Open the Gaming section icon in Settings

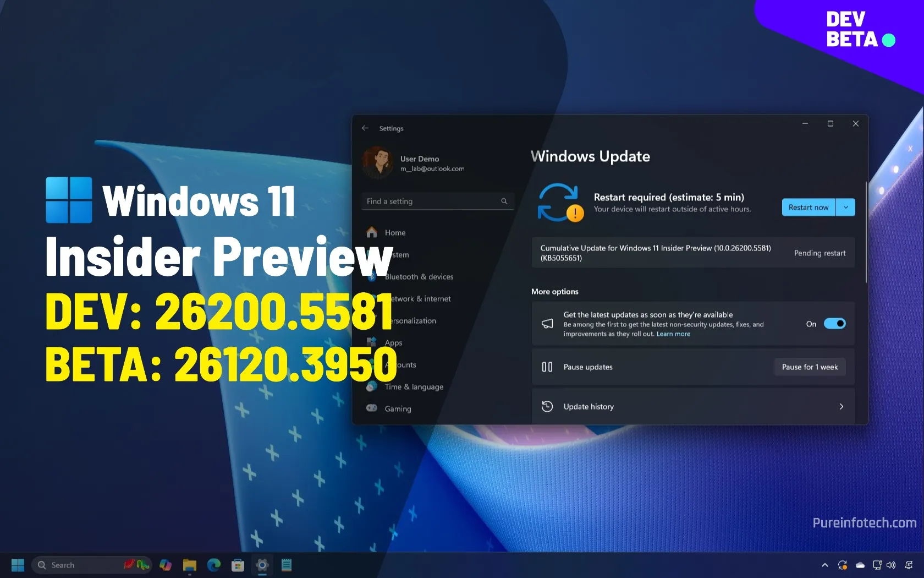pos(373,408)
